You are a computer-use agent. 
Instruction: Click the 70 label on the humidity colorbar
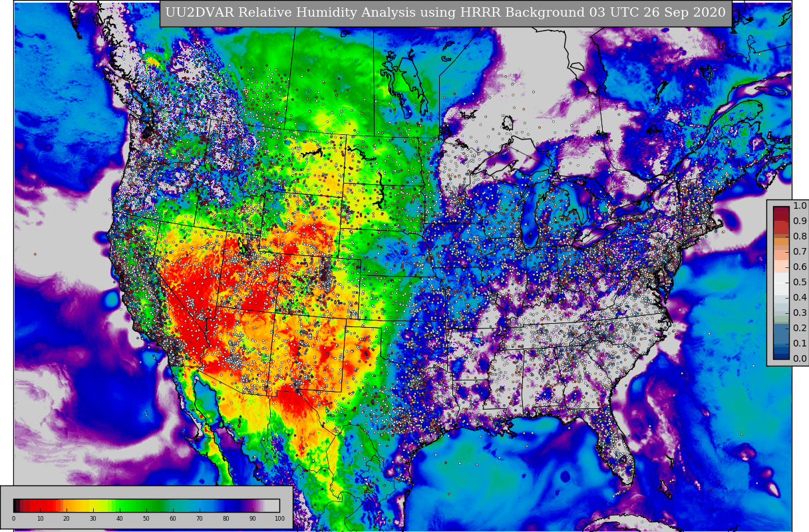click(200, 519)
